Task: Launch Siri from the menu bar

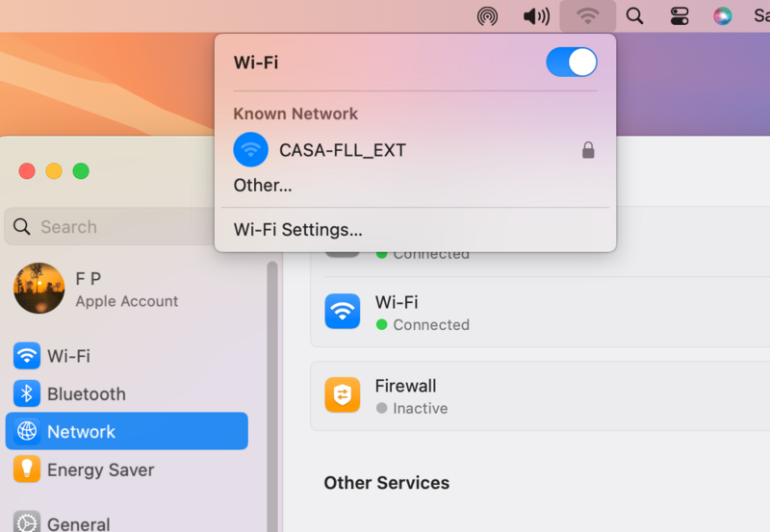Action: [723, 16]
